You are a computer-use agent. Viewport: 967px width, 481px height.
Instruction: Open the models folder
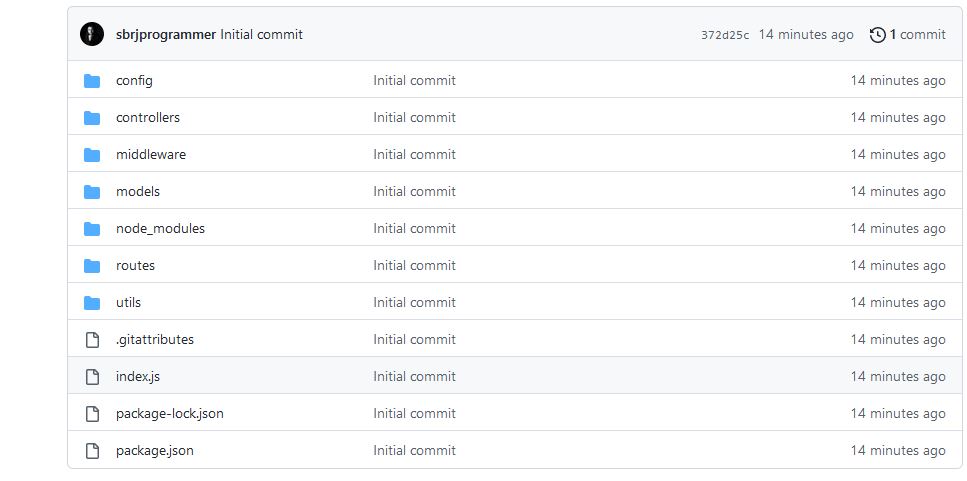click(x=137, y=191)
